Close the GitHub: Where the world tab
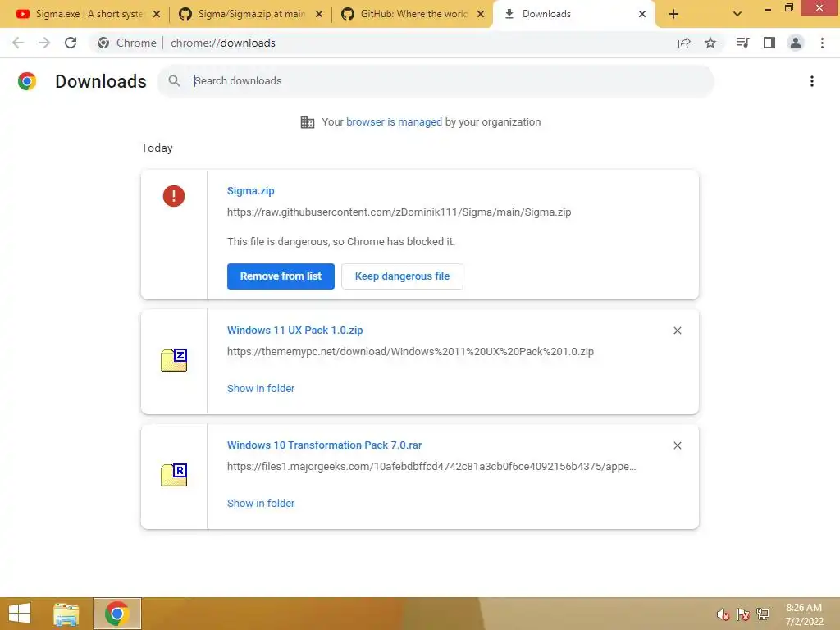Screen dimensions: 840x630 click(x=481, y=14)
